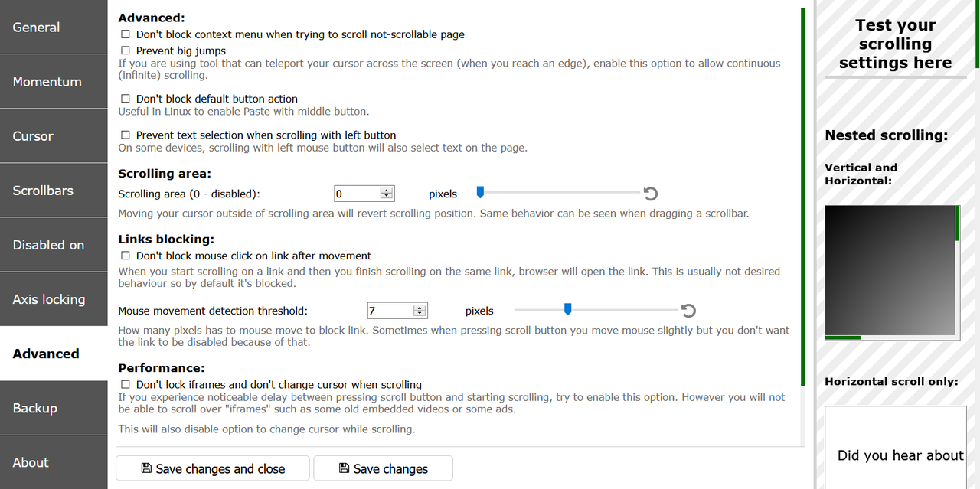Screen dimensions: 980x489
Task: Go to the Scrollbars tab
Action: [54, 190]
